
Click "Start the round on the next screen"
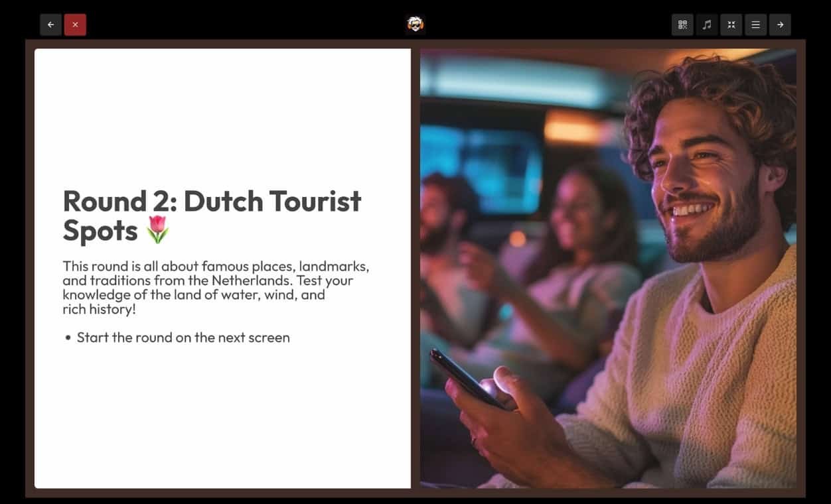(x=183, y=338)
